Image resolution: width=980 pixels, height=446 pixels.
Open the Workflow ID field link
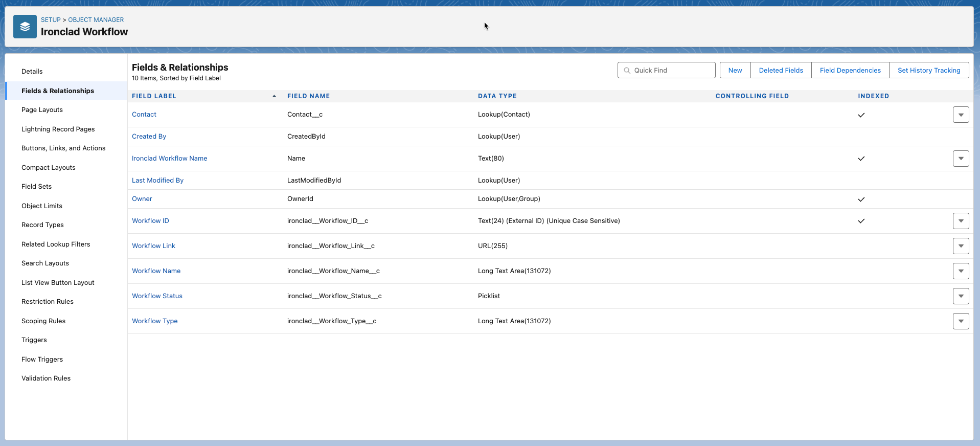tap(150, 221)
